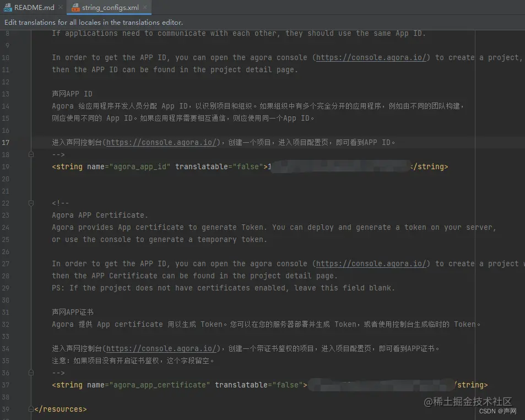525x420 pixels.
Task: Click translatable="false" on the agora_app_id line
Action: [x=219, y=167]
